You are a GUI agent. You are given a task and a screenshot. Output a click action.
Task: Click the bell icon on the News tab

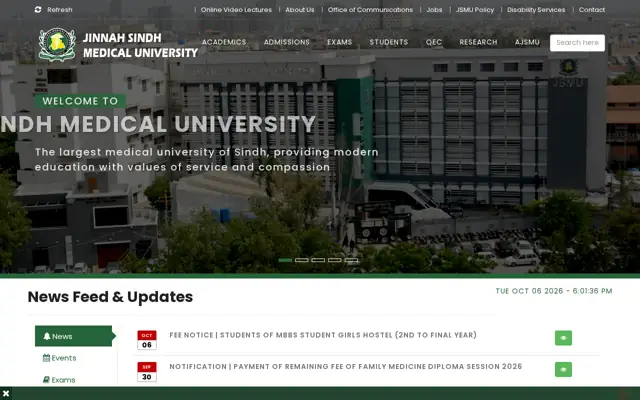pyautogui.click(x=47, y=336)
